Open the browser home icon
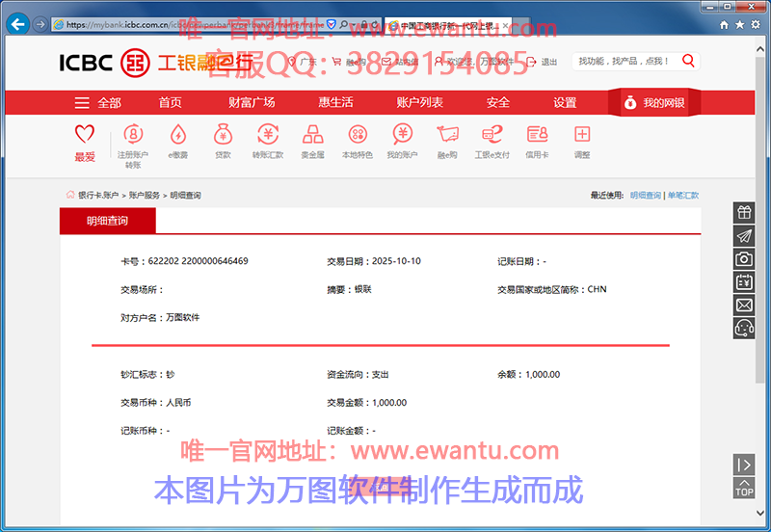Screen dimensions: 771x532 pos(724,25)
